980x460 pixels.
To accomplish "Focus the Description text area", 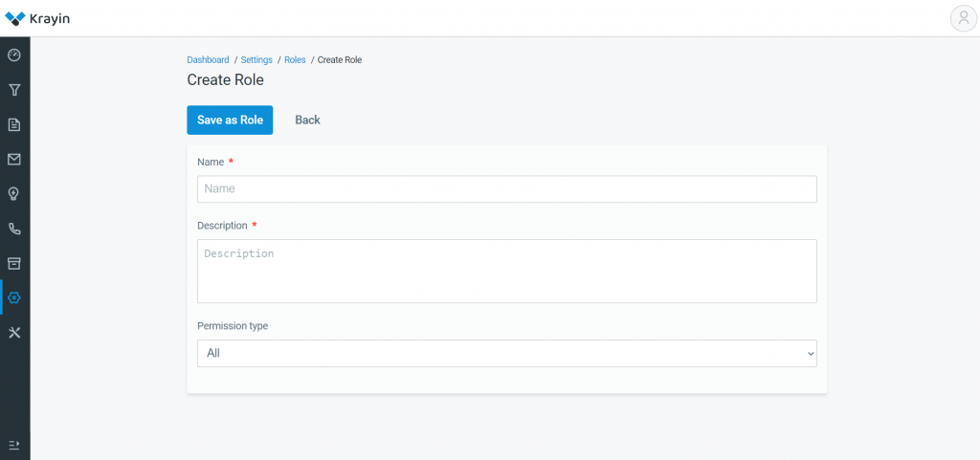I will click(x=507, y=271).
